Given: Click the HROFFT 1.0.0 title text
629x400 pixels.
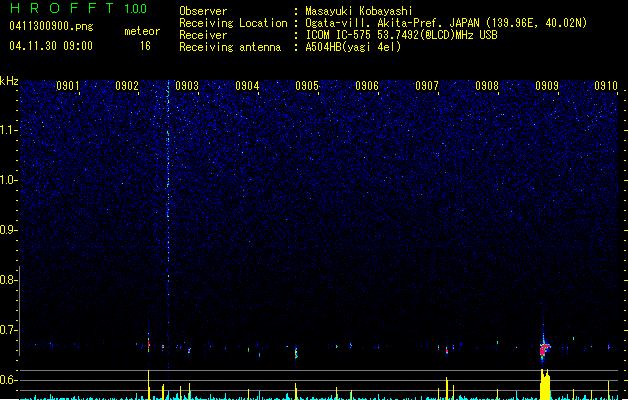Looking at the screenshot, I should (x=78, y=8).
